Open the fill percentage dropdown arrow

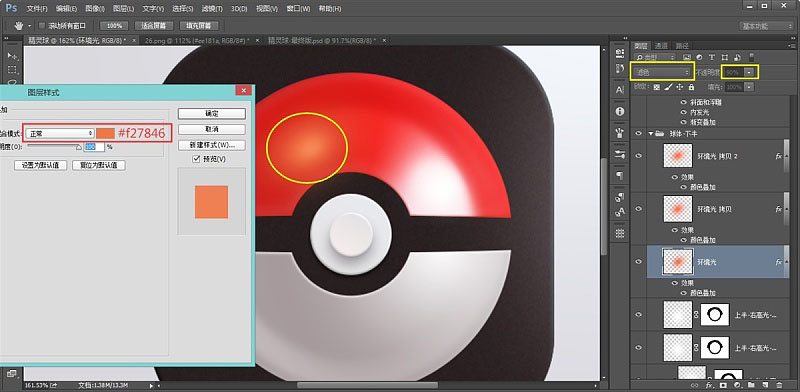pyautogui.click(x=748, y=87)
